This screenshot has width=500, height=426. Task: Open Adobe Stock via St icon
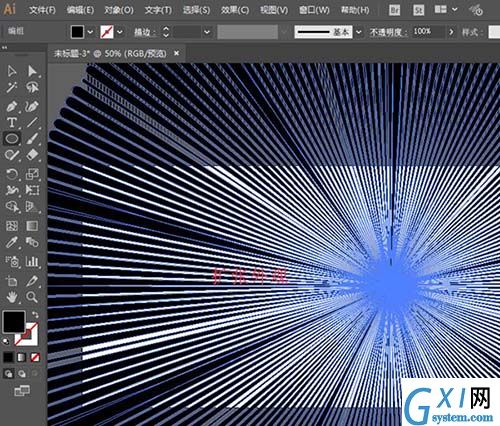pos(418,10)
